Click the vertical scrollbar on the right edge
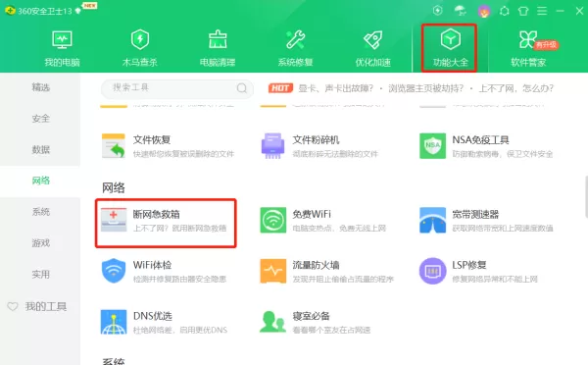The height and width of the screenshot is (365, 588). coord(586,196)
